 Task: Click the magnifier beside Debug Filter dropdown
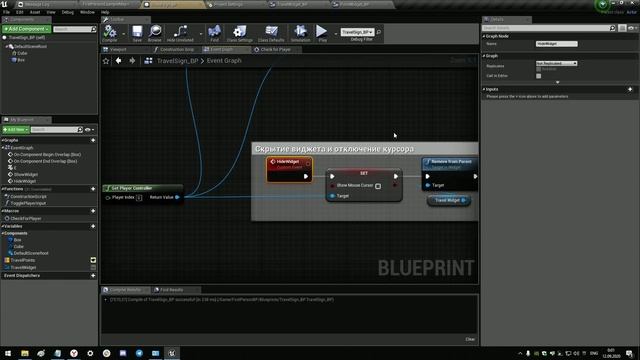click(x=379, y=32)
